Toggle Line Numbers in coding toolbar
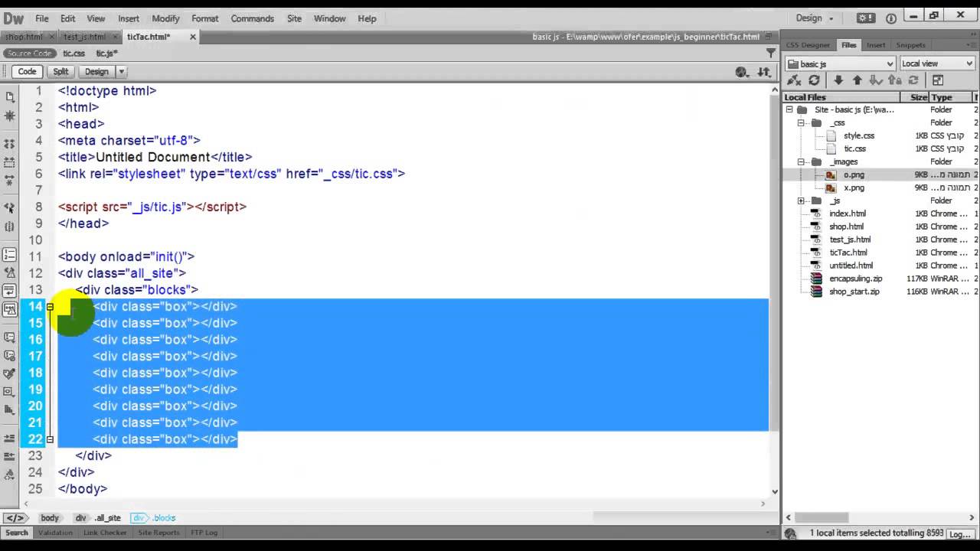The width and height of the screenshot is (980, 551). pyautogui.click(x=10, y=254)
